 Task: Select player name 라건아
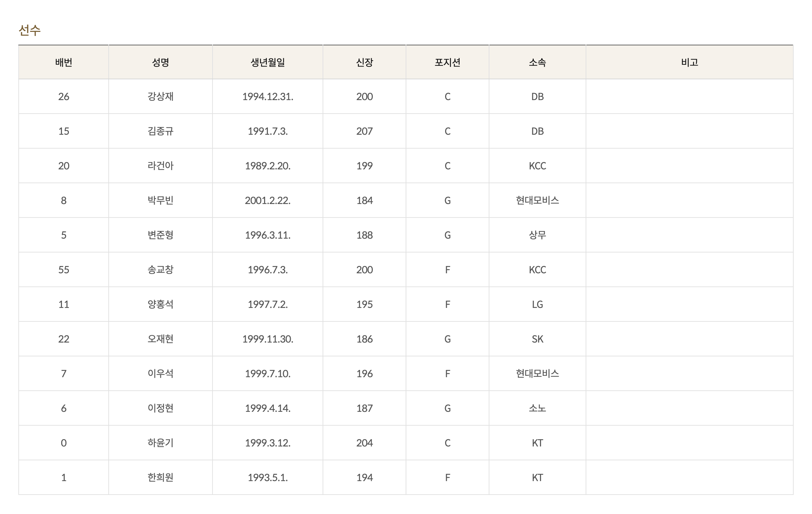coord(161,166)
